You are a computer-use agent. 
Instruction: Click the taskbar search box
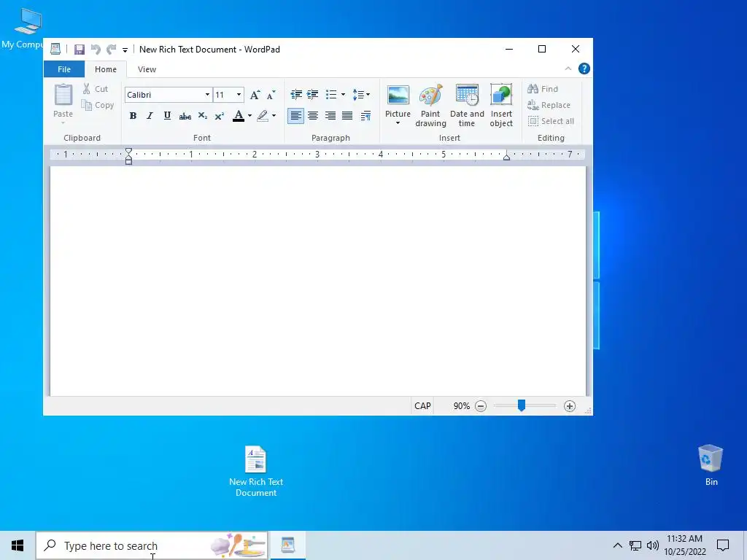(x=152, y=545)
